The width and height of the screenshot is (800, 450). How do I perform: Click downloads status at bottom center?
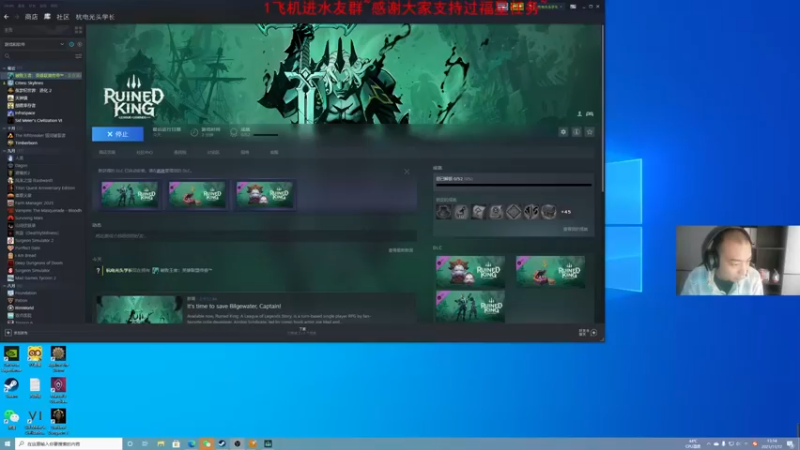[x=302, y=332]
